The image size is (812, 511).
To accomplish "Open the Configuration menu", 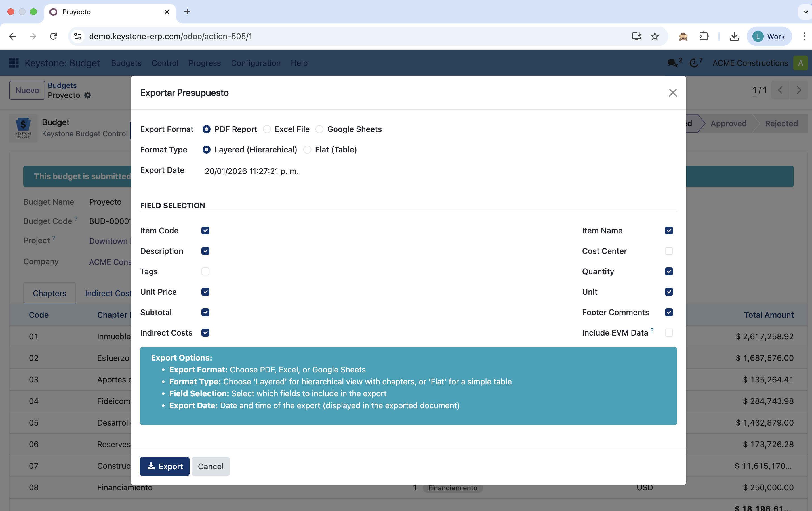I will [x=256, y=63].
